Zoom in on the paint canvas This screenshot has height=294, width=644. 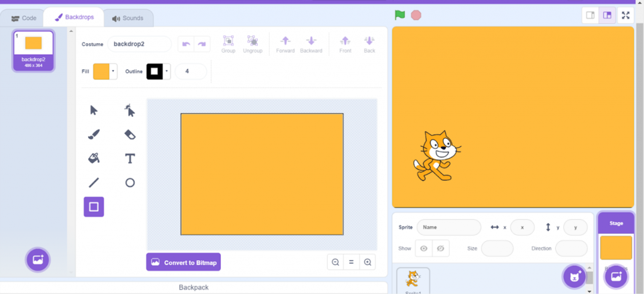point(367,262)
